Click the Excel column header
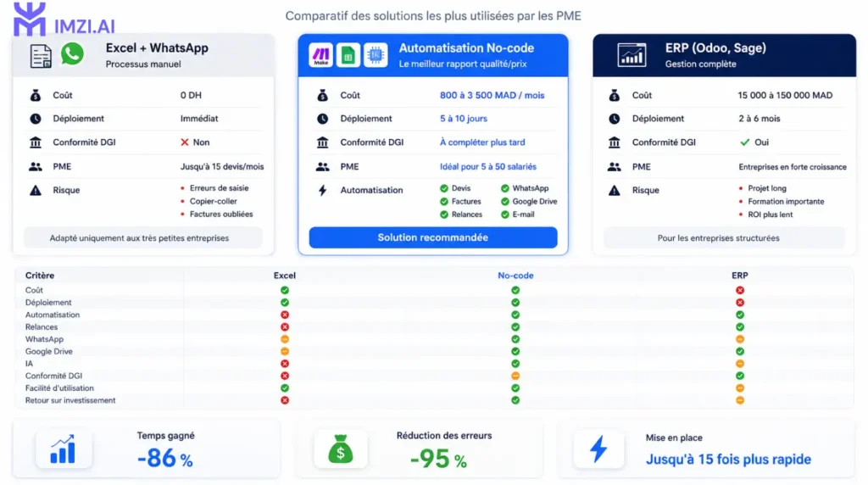Screen dimensions: 868x485 point(285,276)
